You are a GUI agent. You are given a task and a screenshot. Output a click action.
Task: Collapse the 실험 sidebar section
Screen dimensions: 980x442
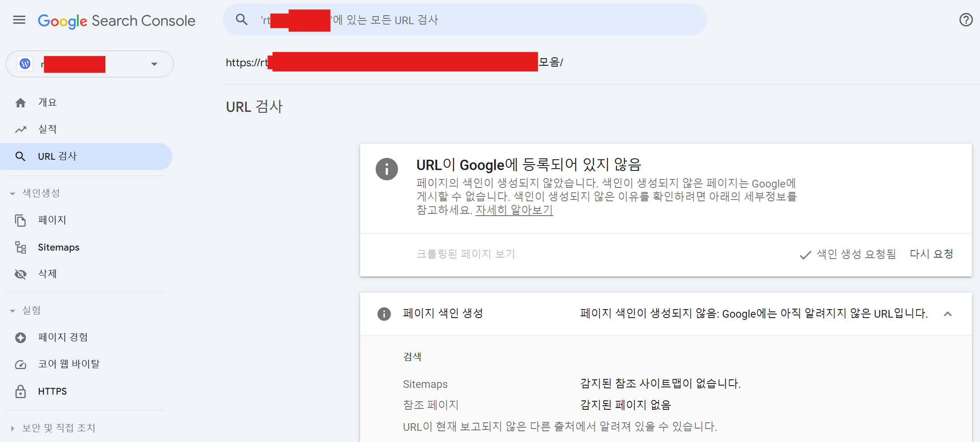(x=13, y=311)
